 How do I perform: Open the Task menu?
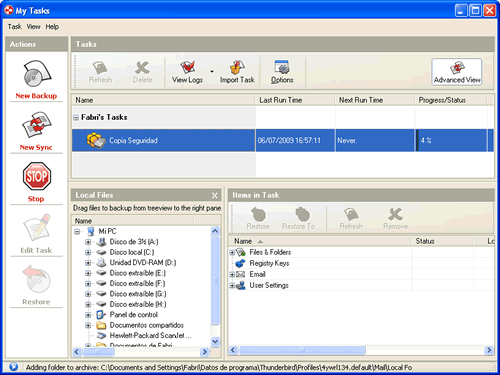[x=15, y=27]
